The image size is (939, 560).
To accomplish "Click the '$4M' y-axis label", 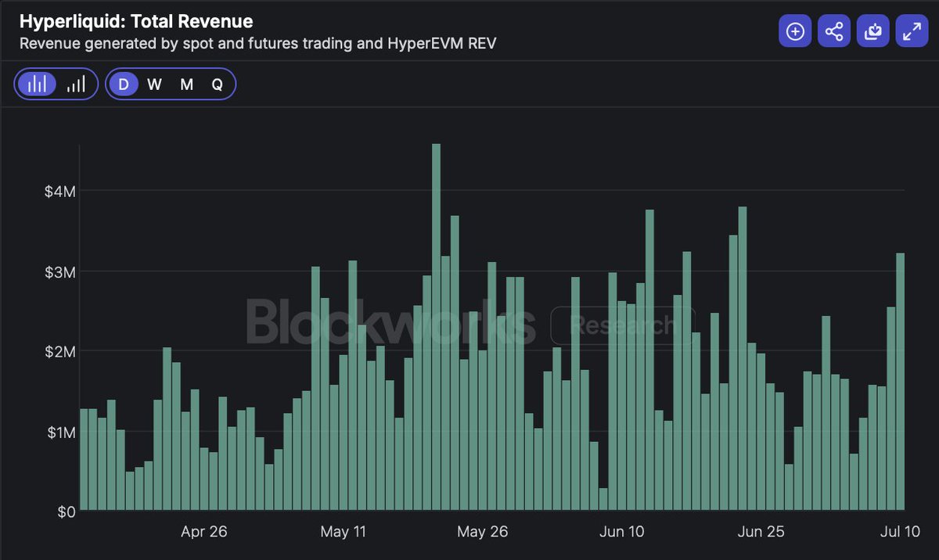I will [x=59, y=192].
